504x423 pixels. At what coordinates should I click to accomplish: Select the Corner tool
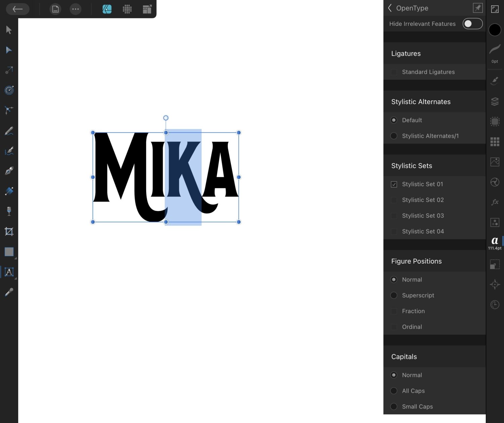(9, 110)
